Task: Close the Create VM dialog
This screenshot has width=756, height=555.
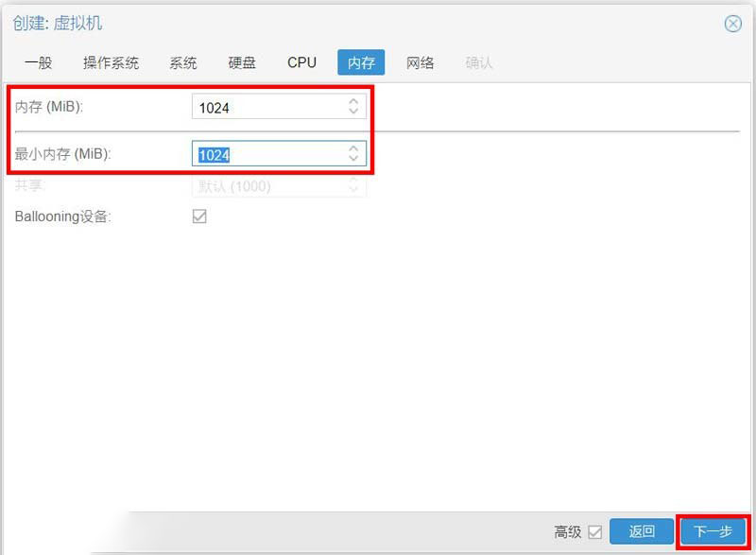Action: click(x=733, y=23)
